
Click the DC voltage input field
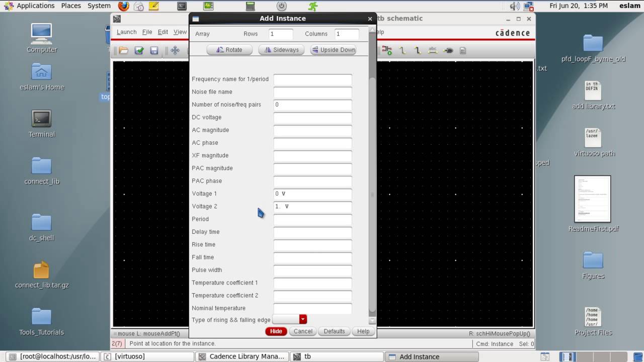[x=312, y=118]
